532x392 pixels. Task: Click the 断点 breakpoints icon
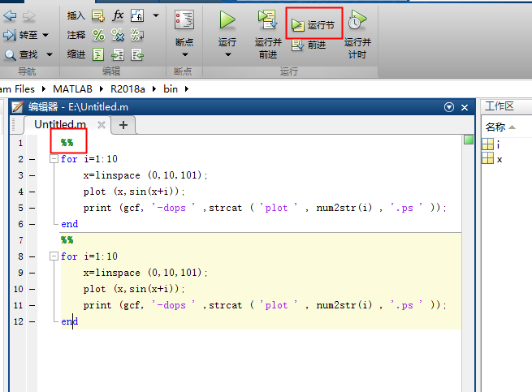(184, 19)
